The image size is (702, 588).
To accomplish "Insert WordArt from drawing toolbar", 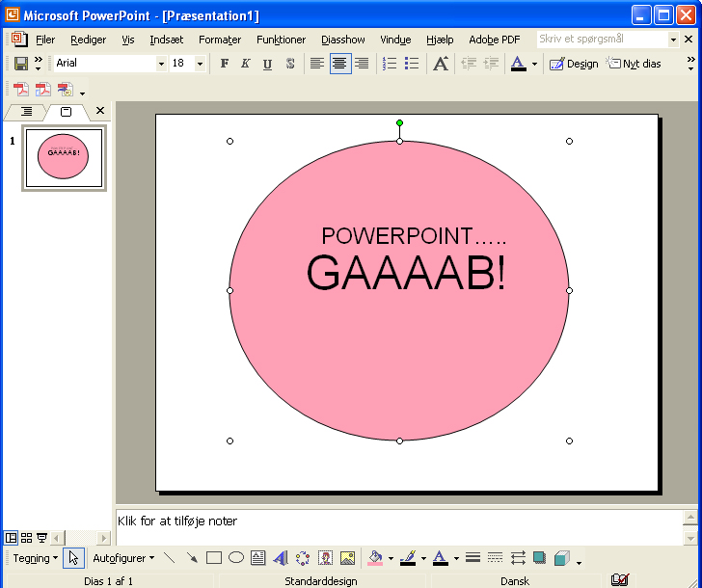I will [x=281, y=558].
